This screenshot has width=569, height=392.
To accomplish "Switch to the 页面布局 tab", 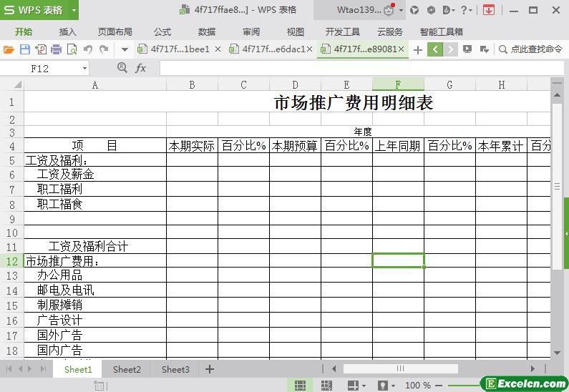I will click(x=115, y=32).
